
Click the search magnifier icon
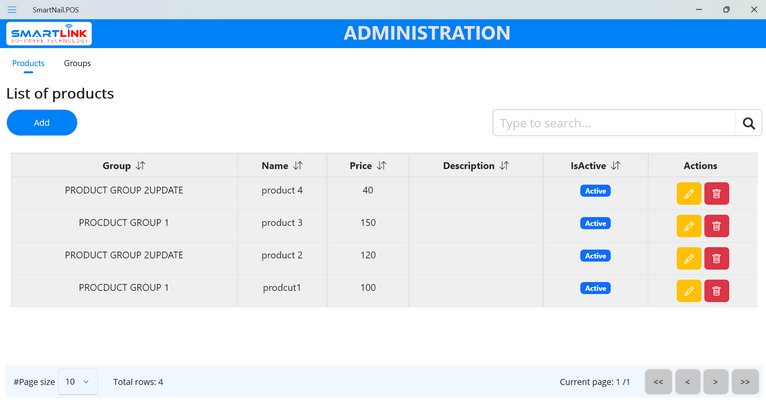coord(748,124)
